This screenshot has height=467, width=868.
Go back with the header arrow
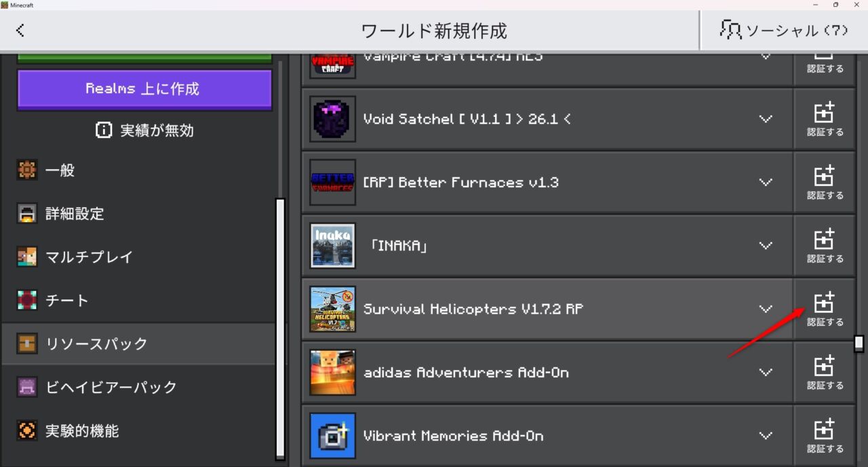click(x=20, y=30)
